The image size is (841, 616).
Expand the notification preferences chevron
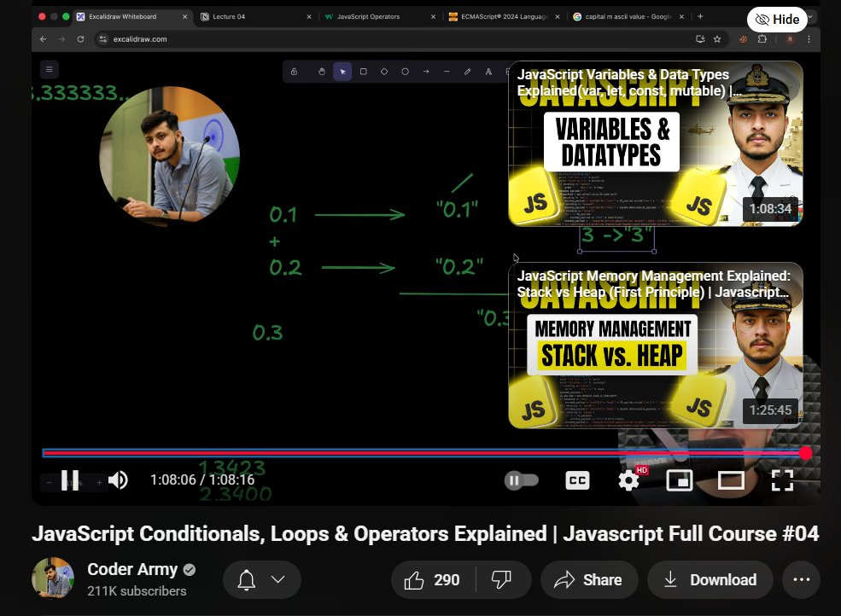pyautogui.click(x=277, y=579)
